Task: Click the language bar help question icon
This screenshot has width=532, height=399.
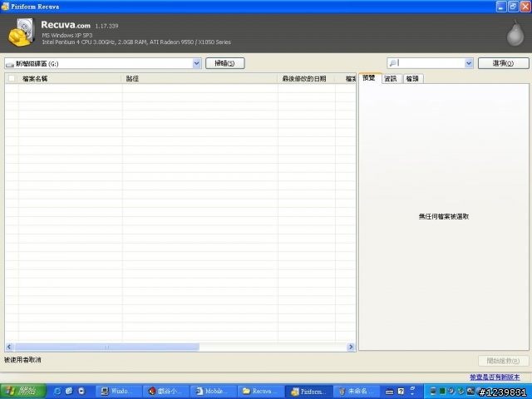Action: coord(401,392)
